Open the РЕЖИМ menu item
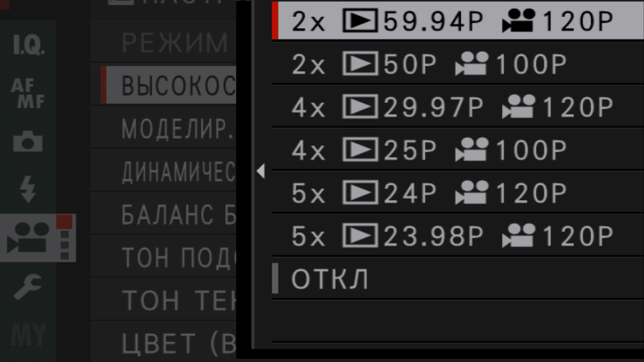 click(x=174, y=43)
